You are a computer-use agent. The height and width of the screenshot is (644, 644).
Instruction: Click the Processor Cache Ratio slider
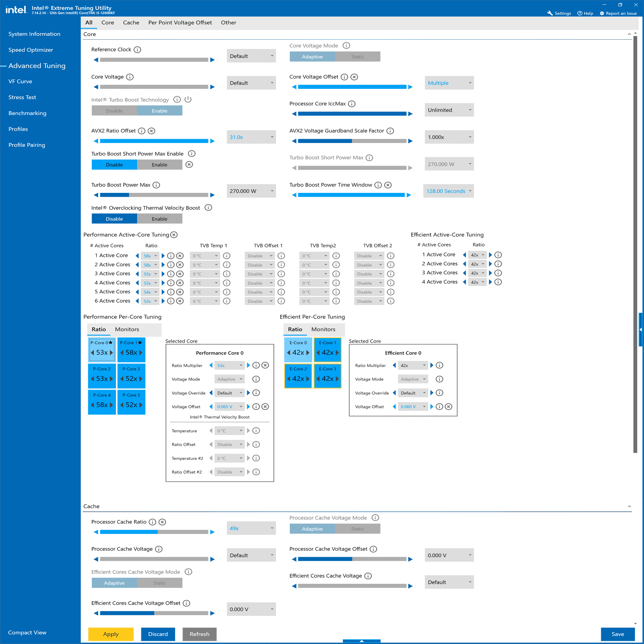pos(154,532)
